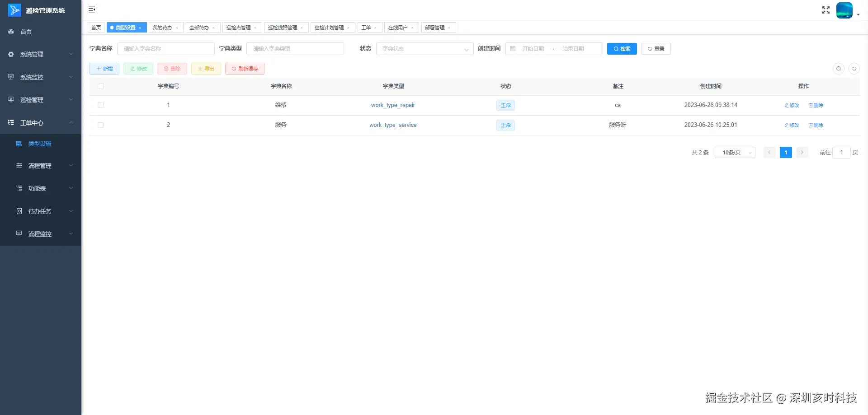
Task: Click the 开始日期 start date field
Action: [533, 49]
